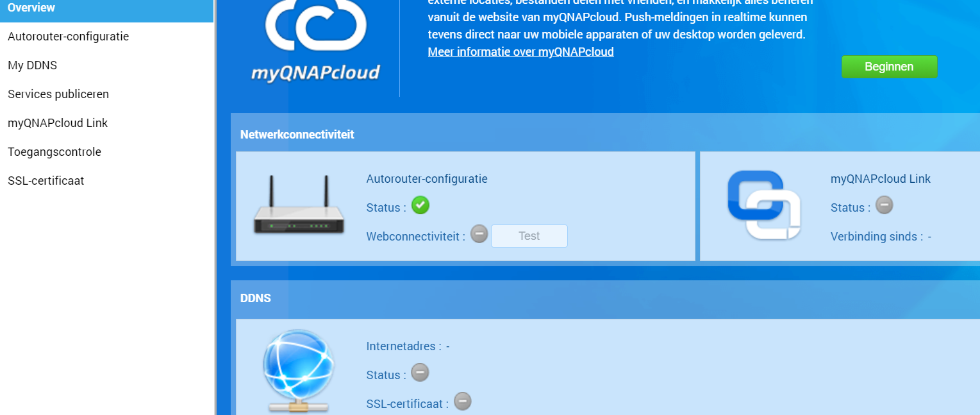The width and height of the screenshot is (980, 415).
Task: Go to My DDNS section
Action: (32, 65)
